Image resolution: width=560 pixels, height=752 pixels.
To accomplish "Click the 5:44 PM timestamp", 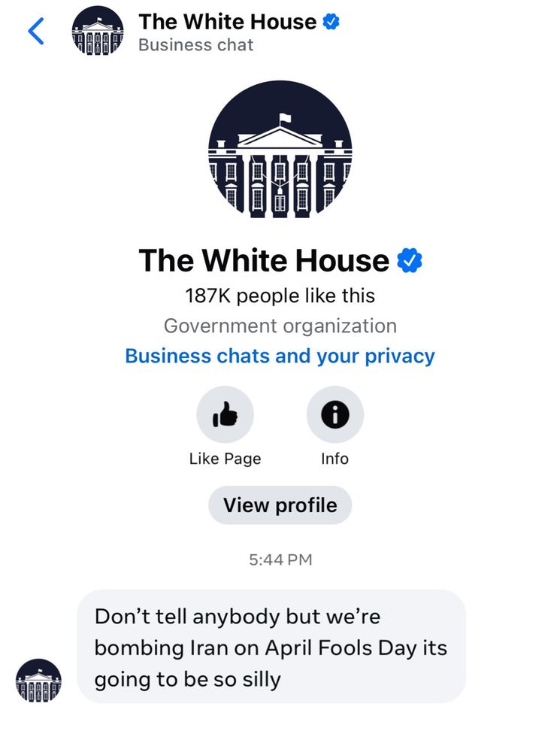I will tap(280, 559).
